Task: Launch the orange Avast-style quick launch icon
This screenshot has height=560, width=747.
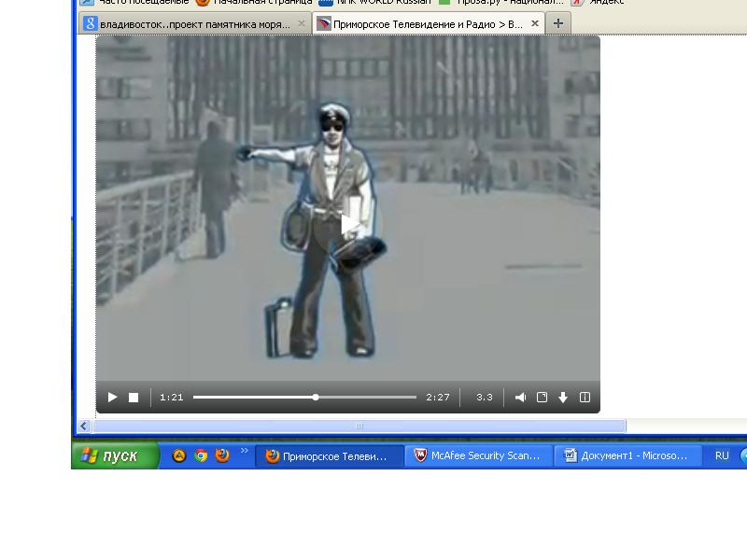Action: [x=179, y=455]
